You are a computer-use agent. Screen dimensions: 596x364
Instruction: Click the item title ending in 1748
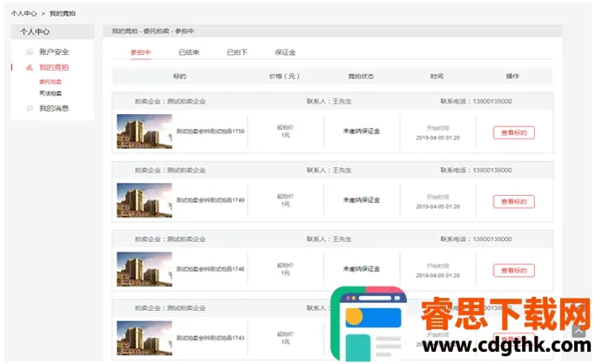pos(210,269)
